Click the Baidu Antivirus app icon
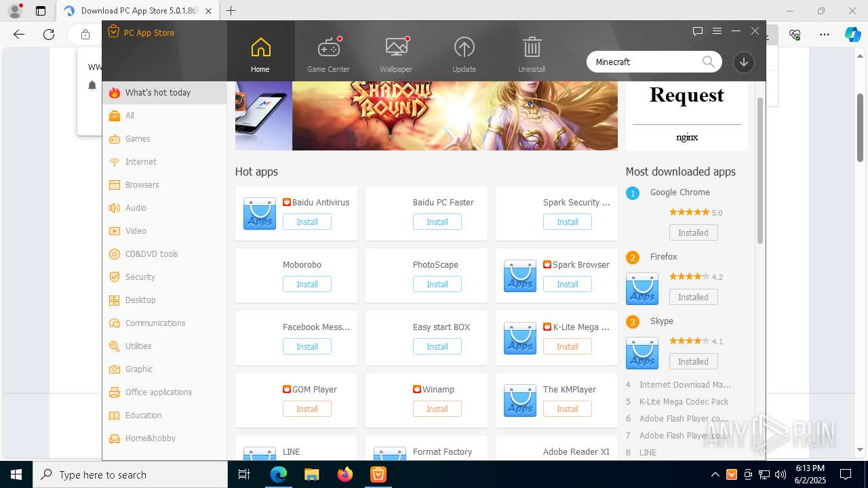868x488 pixels. tap(260, 213)
